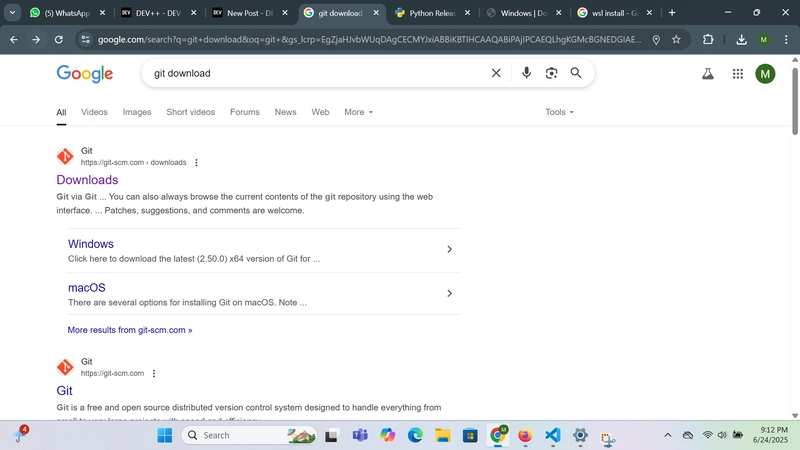Open More results from git-scm.com
The image size is (800, 450).
pos(130,330)
